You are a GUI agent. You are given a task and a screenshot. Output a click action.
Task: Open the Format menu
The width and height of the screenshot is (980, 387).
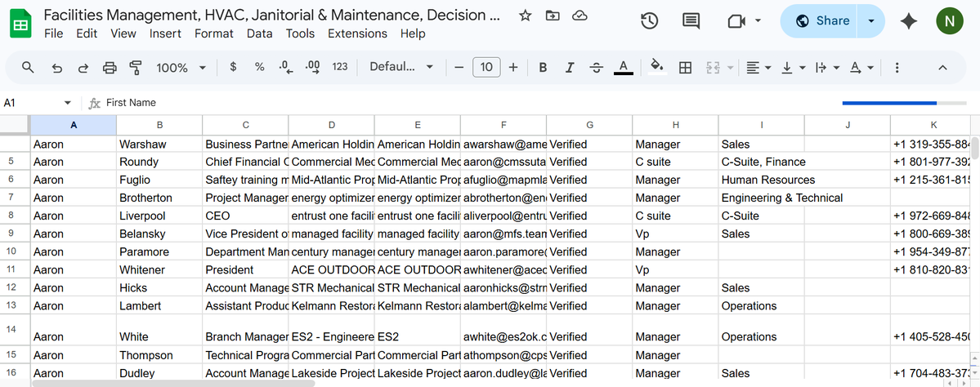(214, 33)
